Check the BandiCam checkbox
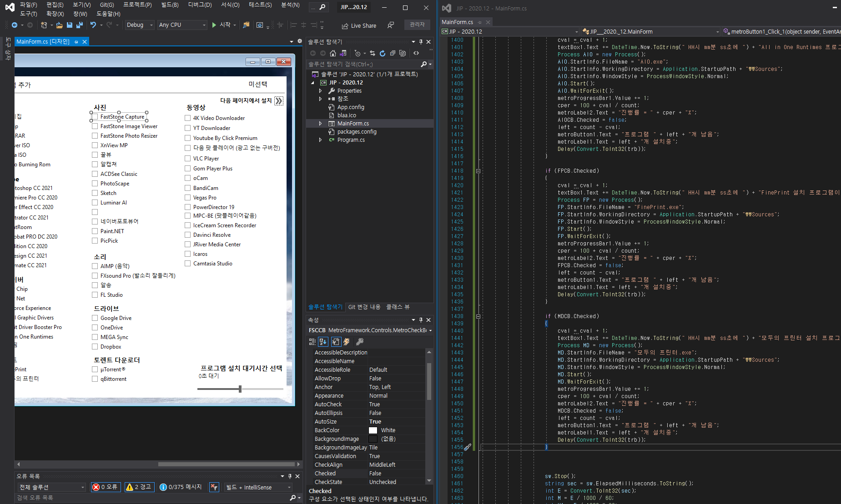This screenshot has height=504, width=841. (187, 188)
